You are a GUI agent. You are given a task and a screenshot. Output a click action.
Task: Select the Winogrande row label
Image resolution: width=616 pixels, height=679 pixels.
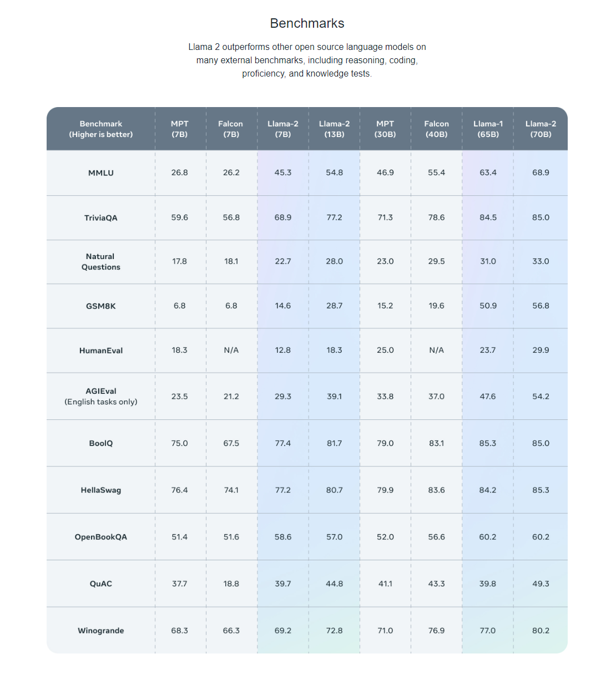point(101,631)
